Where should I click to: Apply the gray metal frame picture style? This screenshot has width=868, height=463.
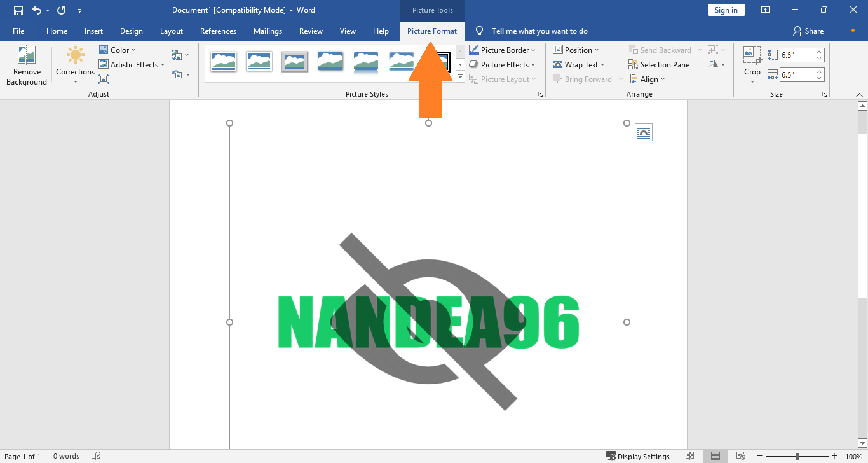pyautogui.click(x=295, y=62)
